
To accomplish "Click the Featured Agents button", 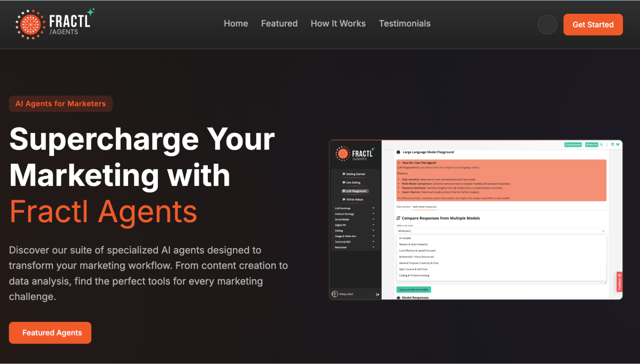I will pos(50,333).
